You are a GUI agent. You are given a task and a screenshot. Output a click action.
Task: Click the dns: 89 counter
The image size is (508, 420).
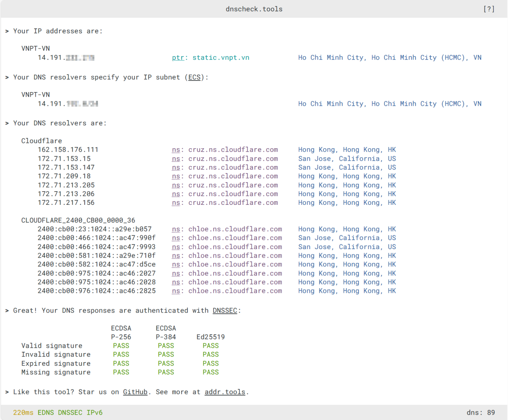(x=481, y=413)
